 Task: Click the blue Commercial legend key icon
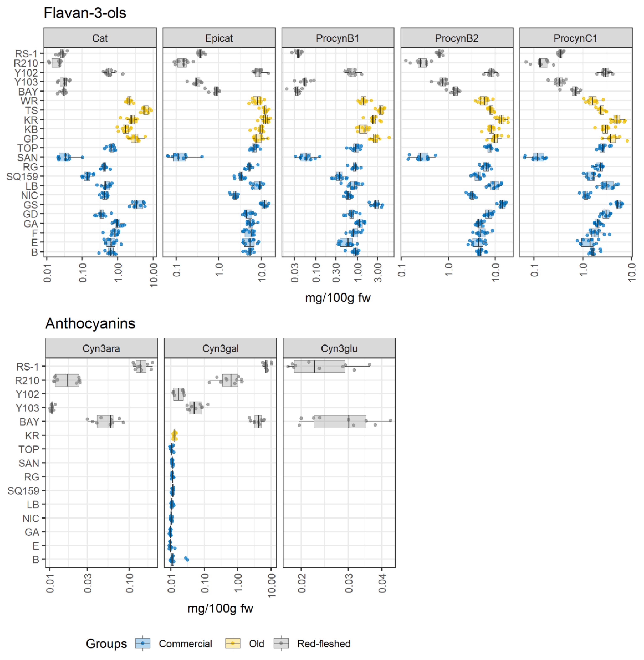coord(142,643)
